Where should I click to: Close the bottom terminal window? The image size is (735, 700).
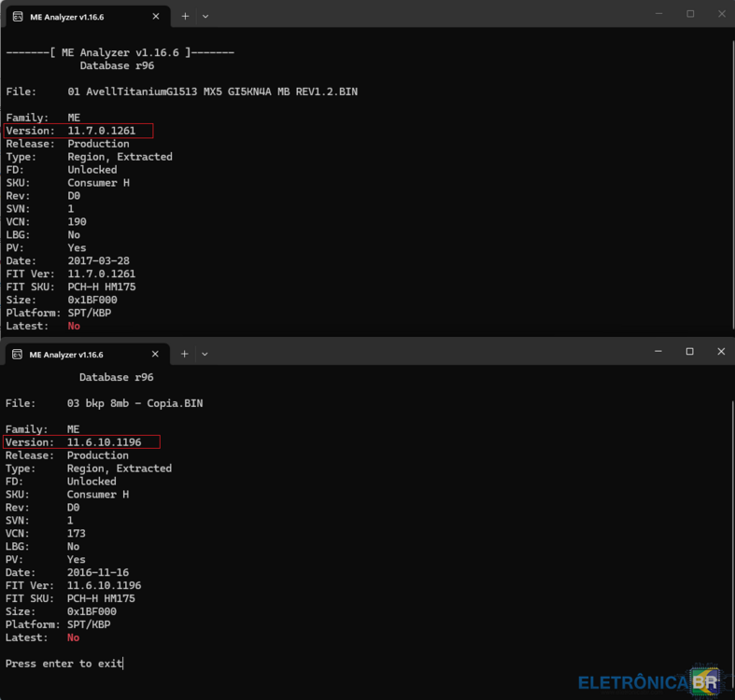[721, 352]
